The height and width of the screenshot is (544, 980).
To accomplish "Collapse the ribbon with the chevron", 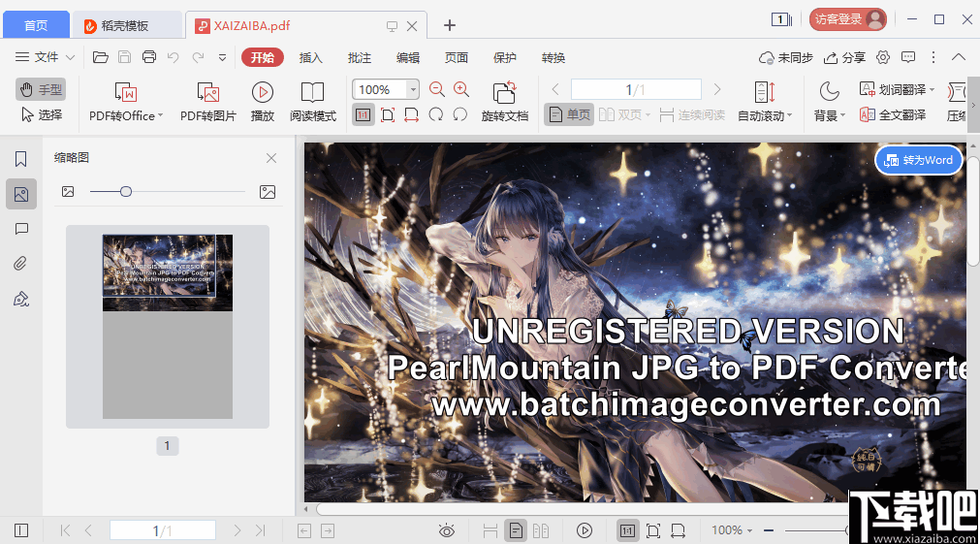I will [959, 57].
